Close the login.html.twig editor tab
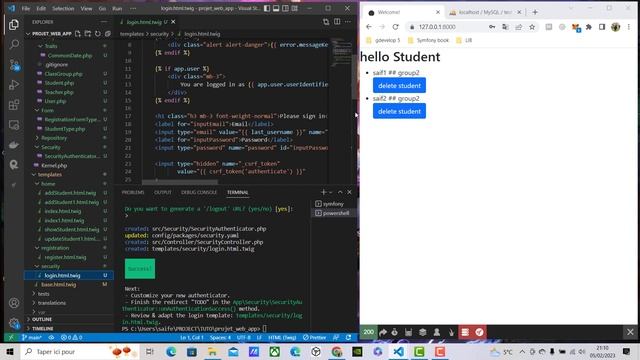The height and width of the screenshot is (360, 640). [173, 22]
